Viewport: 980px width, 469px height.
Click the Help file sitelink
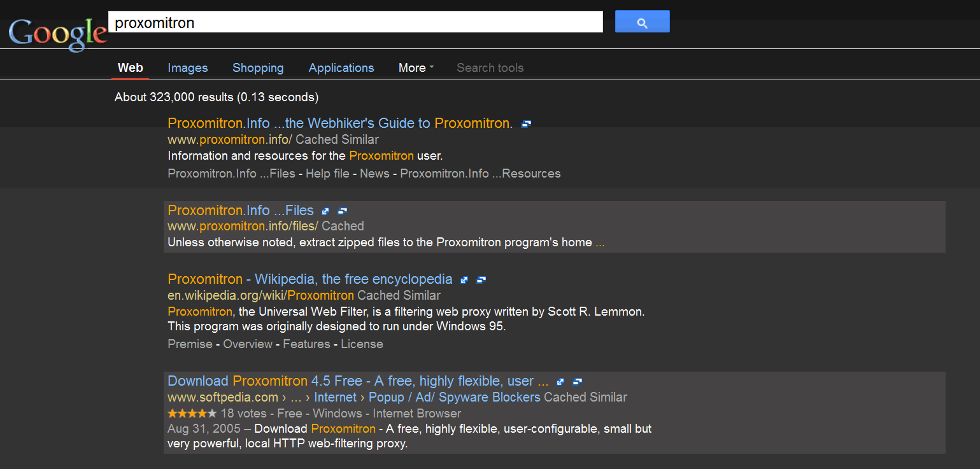click(x=327, y=174)
